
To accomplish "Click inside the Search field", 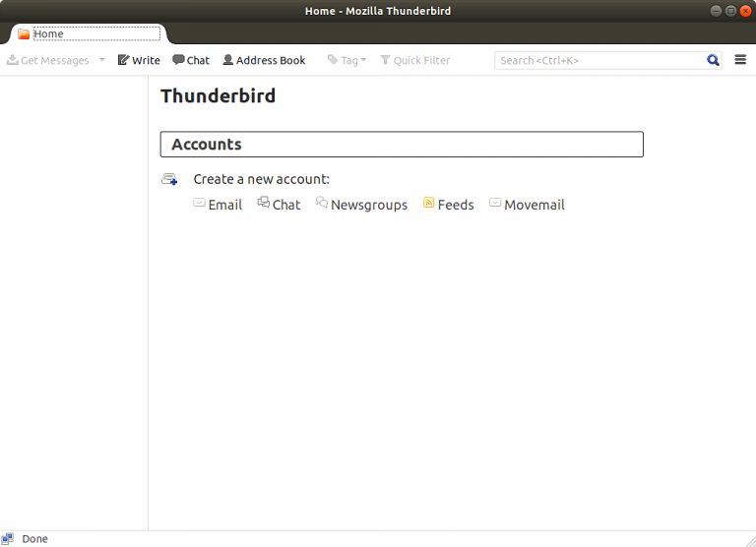I will click(x=600, y=60).
